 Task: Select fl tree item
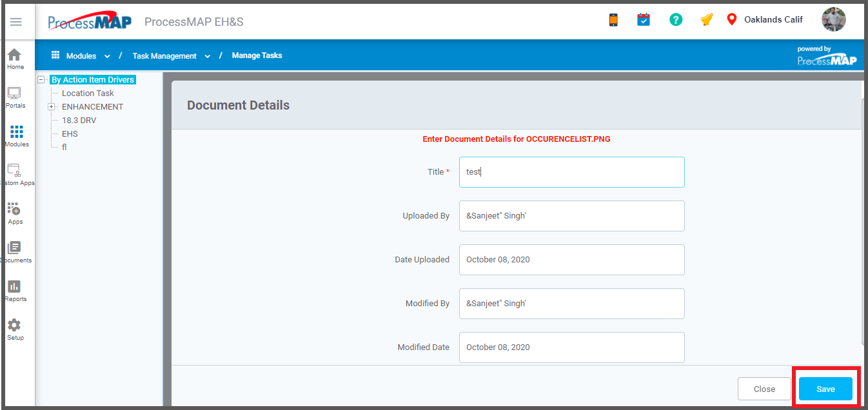64,148
